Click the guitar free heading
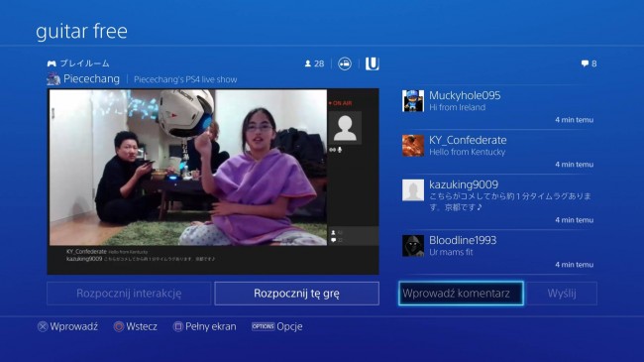The width and height of the screenshot is (644, 362). (x=81, y=32)
